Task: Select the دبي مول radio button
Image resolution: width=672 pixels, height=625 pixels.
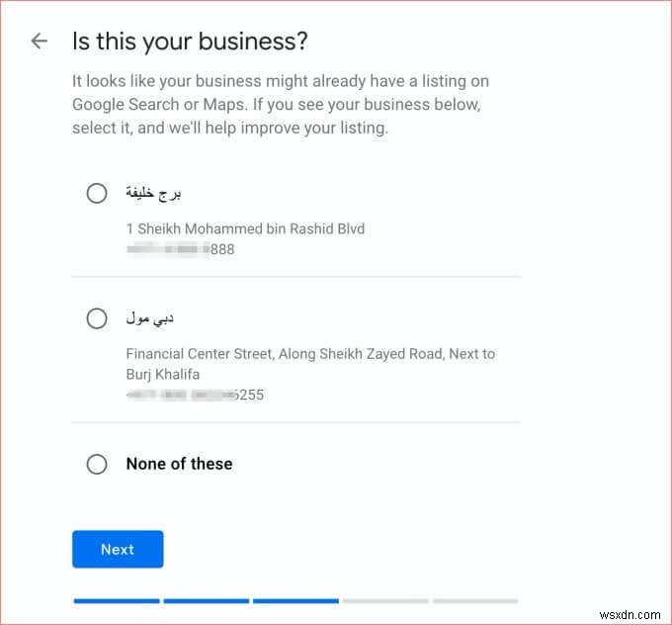Action: [97, 318]
